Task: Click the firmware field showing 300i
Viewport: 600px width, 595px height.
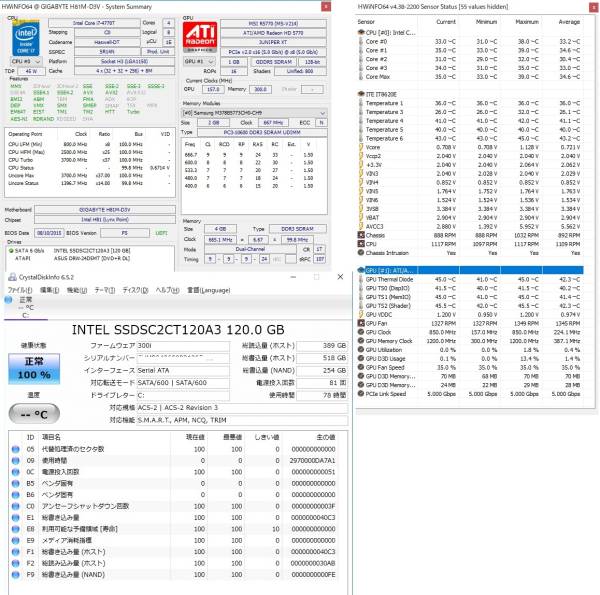Action: pyautogui.click(x=183, y=346)
